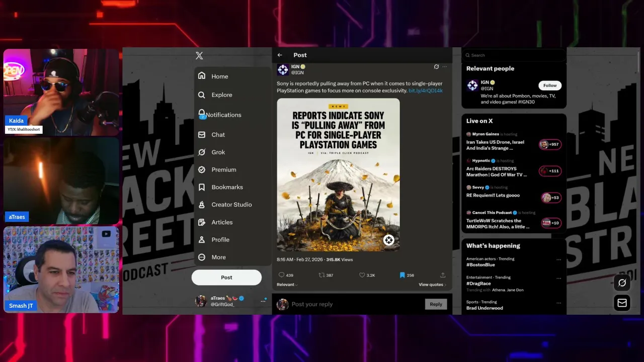The width and height of the screenshot is (644, 362).
Task: Click the Grok logo icon
Action: (x=202, y=152)
